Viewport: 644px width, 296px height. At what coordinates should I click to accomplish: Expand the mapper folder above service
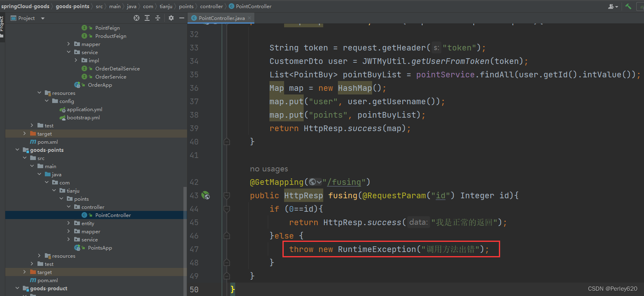point(68,44)
